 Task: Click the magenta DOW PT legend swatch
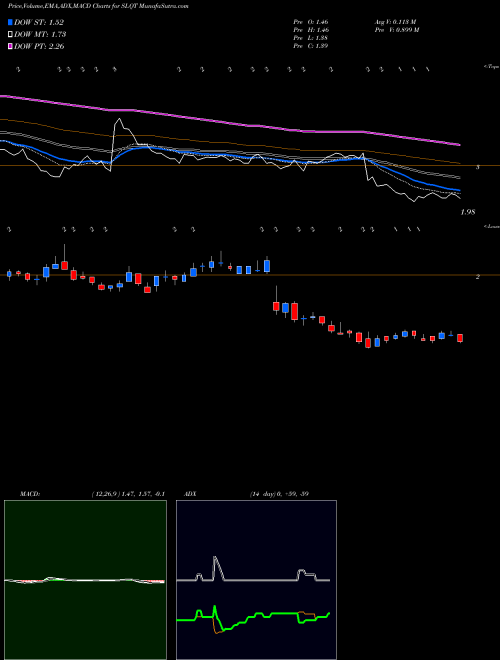pyautogui.click(x=10, y=46)
